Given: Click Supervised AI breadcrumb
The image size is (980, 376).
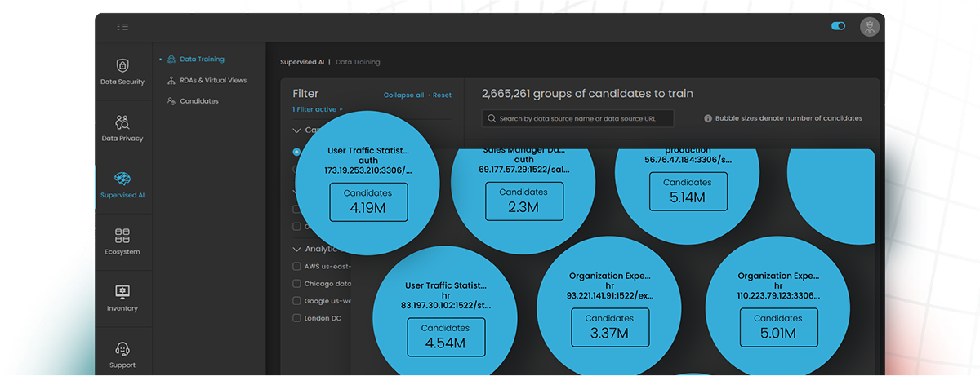Looking at the screenshot, I should pyautogui.click(x=302, y=62).
